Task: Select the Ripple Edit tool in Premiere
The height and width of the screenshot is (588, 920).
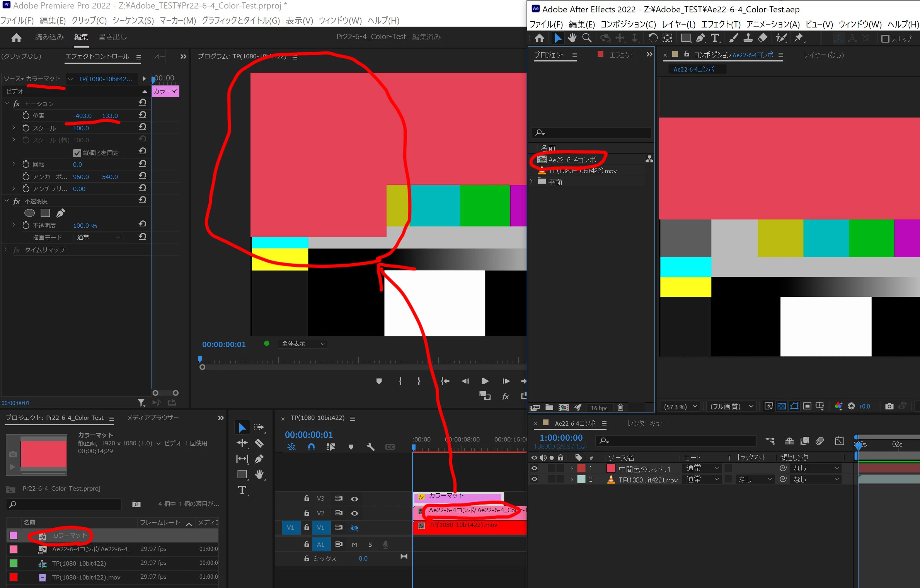Action: click(242, 443)
